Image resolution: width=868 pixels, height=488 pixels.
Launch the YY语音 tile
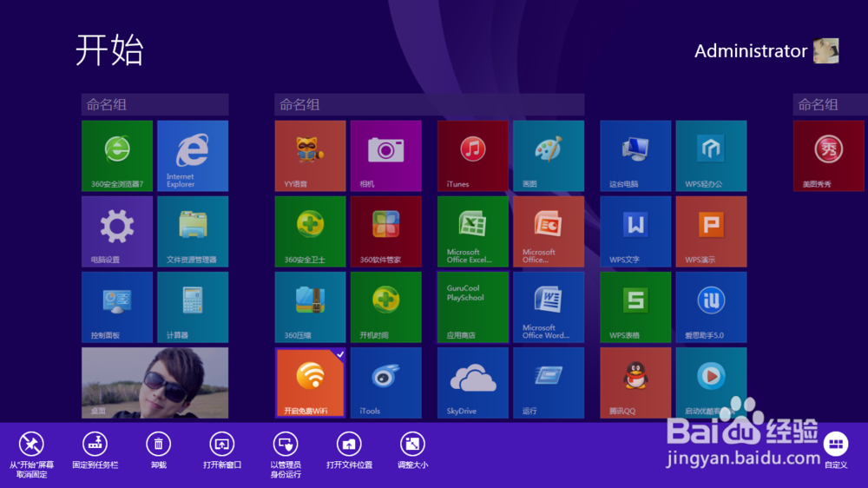coord(310,155)
